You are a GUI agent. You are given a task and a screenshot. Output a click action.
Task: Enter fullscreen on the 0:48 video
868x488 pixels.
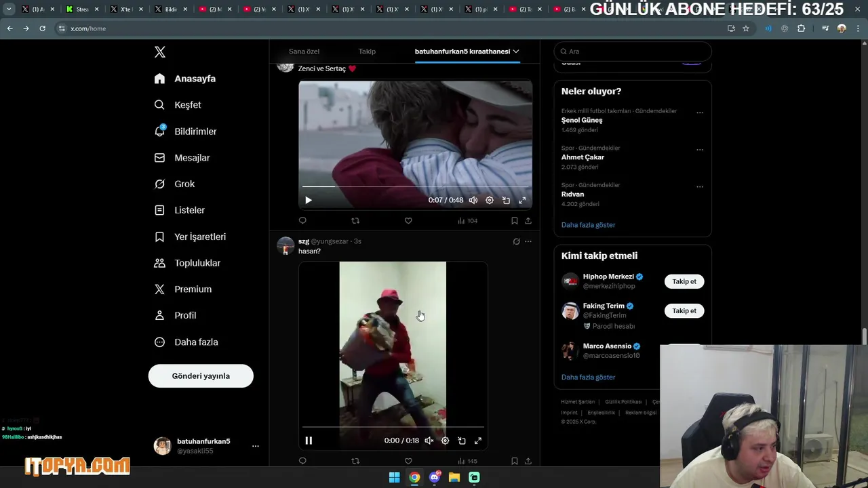(522, 200)
